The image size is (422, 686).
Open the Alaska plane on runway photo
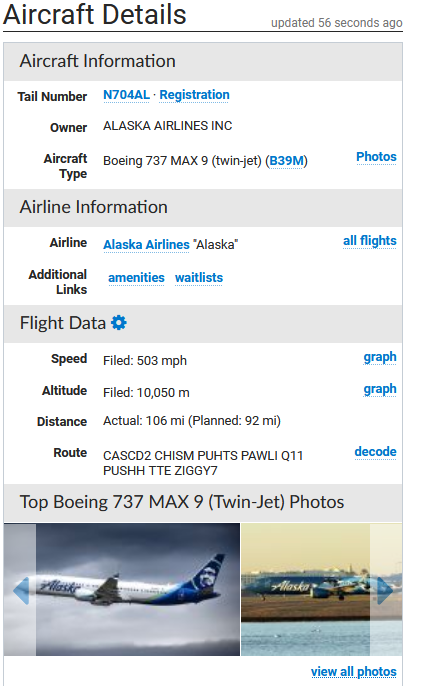click(x=306, y=590)
